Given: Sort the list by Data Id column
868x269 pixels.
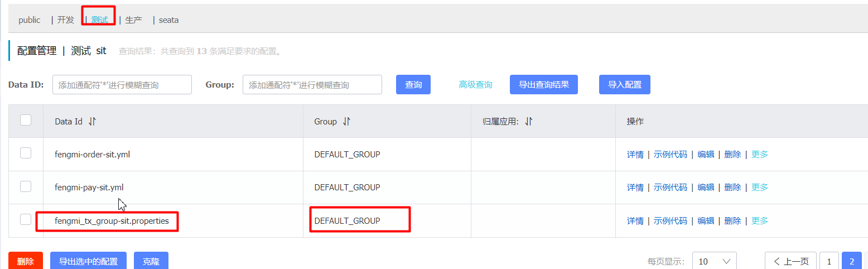Looking at the screenshot, I should 92,122.
